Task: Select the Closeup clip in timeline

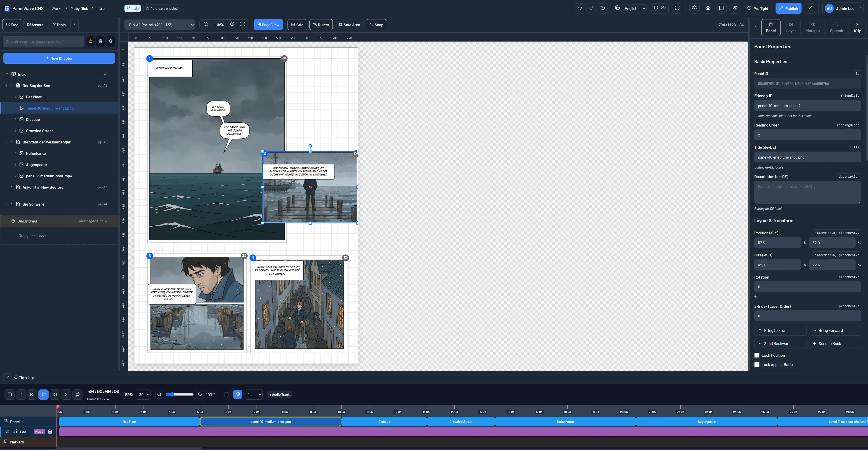Action: pos(384,422)
